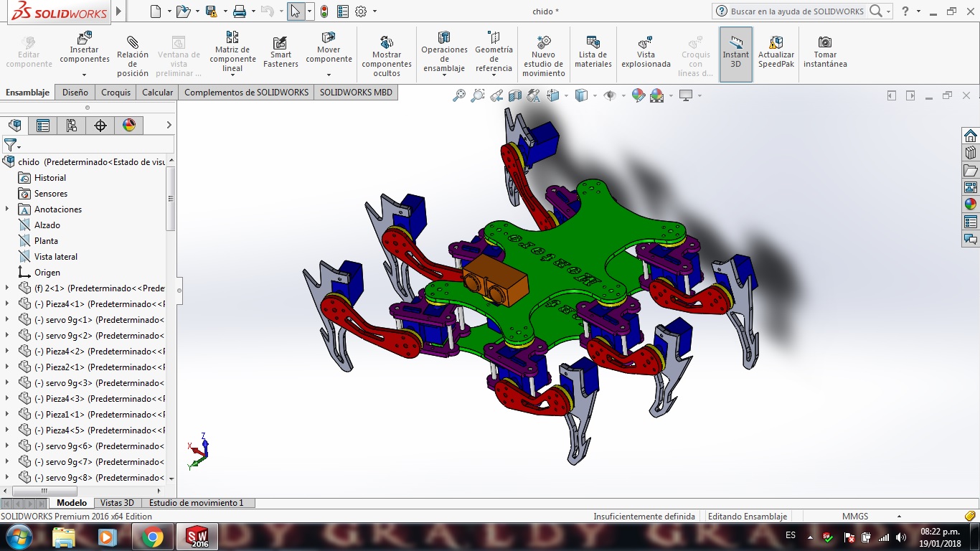Click the Nuevo estudio de movimiento icon

[544, 42]
